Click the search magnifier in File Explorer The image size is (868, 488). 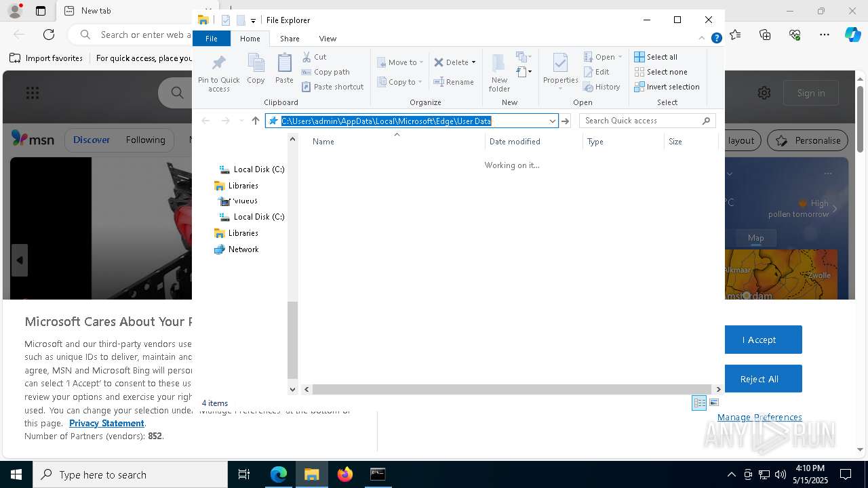[x=706, y=121]
